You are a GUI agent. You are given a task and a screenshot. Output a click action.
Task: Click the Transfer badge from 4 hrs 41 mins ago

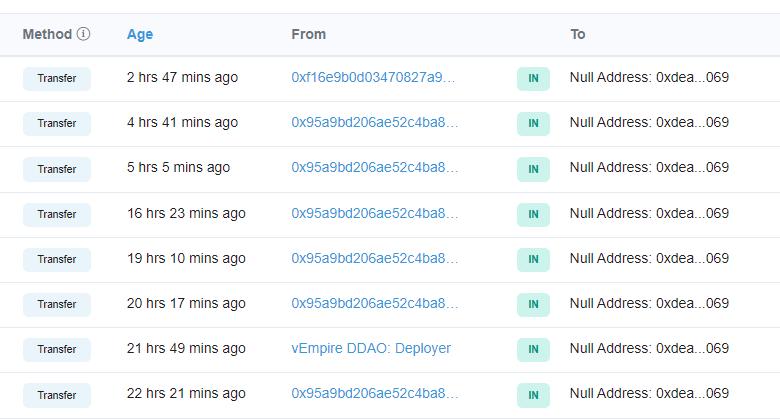[x=57, y=123]
